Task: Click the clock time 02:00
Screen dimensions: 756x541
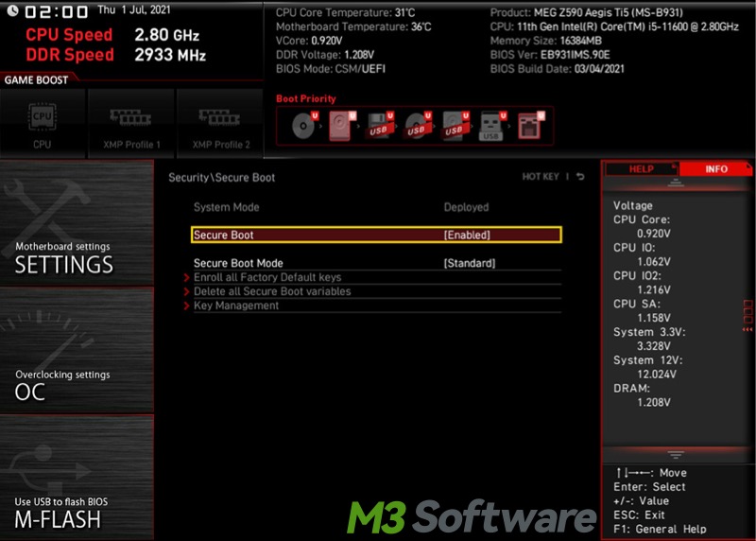Action: pyautogui.click(x=57, y=11)
